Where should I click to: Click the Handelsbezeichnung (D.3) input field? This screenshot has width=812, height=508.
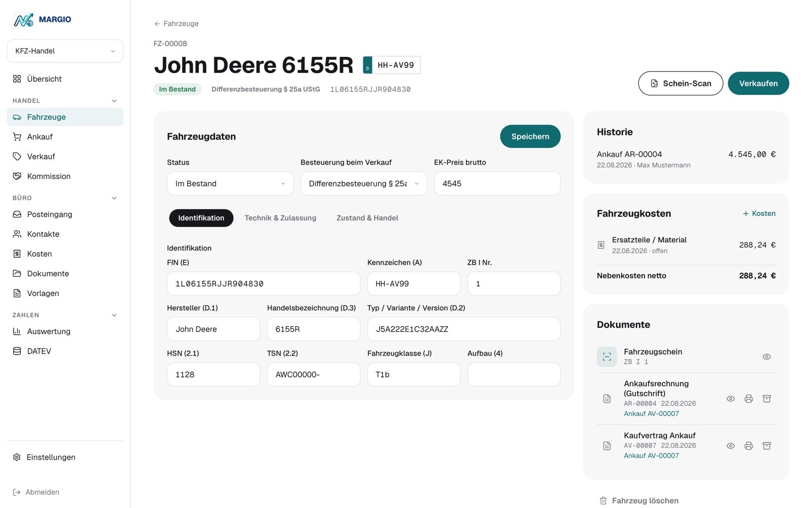coord(314,329)
